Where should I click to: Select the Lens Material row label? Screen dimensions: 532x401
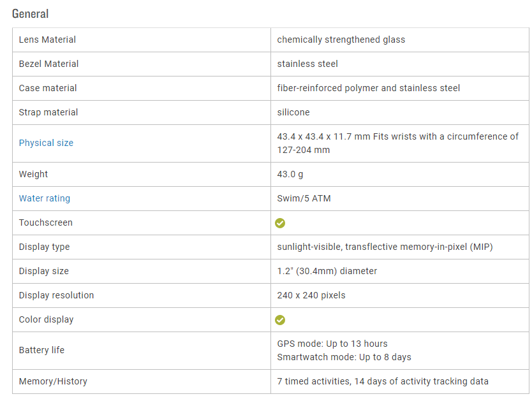tap(47, 40)
